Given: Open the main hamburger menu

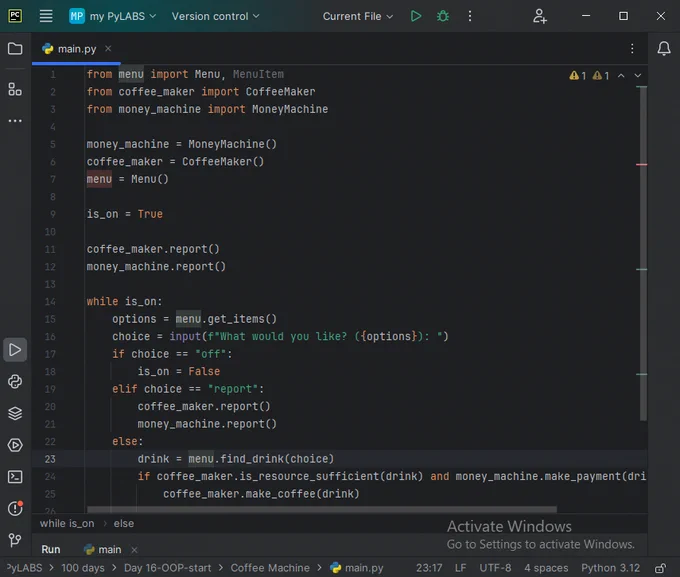Looking at the screenshot, I should 46,16.
